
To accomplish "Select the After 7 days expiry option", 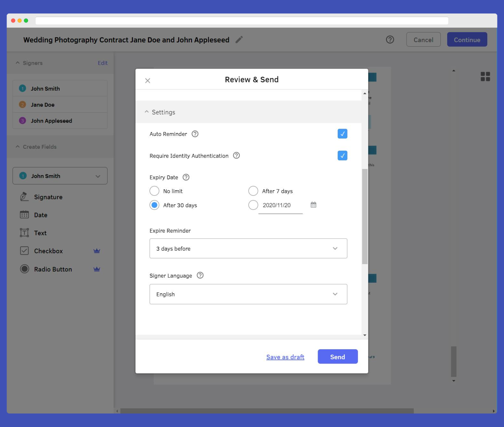I will pos(253,191).
